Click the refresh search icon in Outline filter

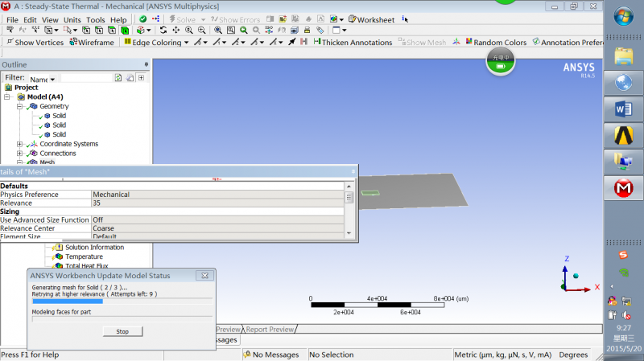click(x=118, y=77)
